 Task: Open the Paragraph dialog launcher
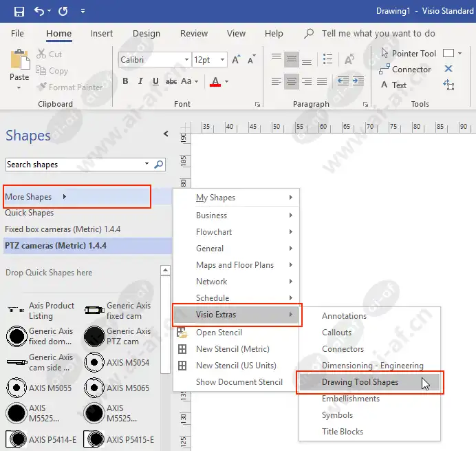click(365, 105)
